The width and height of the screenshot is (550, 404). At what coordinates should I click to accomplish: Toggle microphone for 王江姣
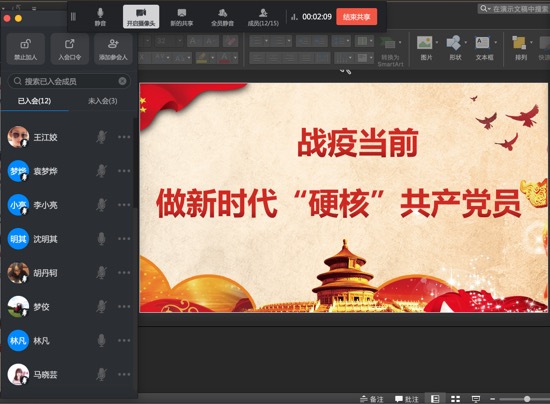[101, 137]
